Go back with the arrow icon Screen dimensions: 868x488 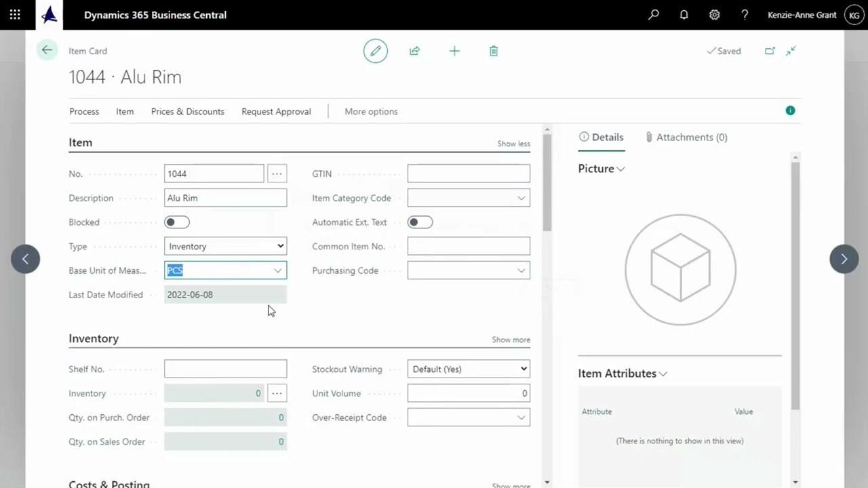click(47, 50)
